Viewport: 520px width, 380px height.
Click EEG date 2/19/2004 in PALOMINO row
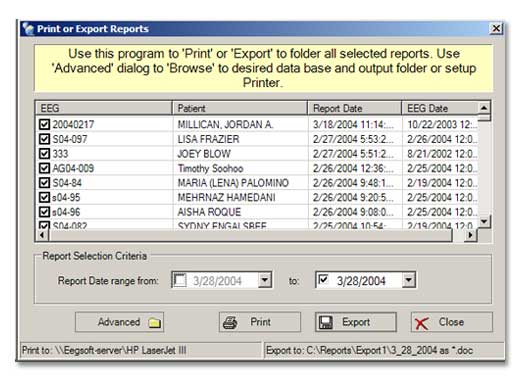pyautogui.click(x=442, y=183)
